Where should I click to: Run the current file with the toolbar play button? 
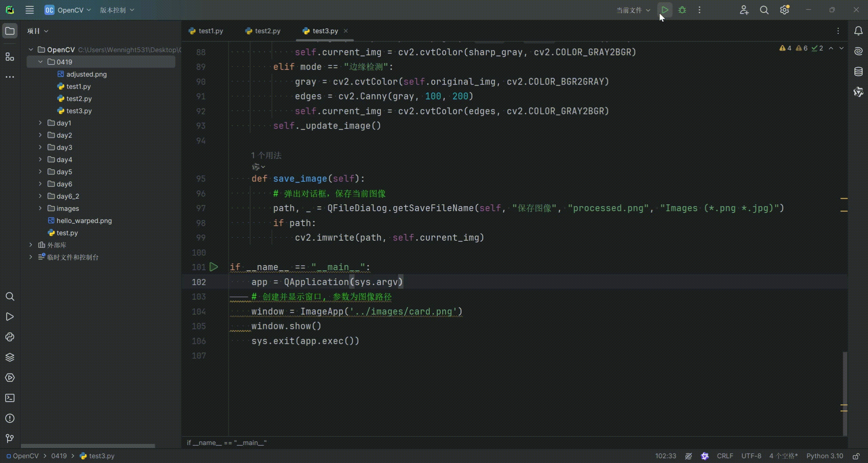pyautogui.click(x=665, y=10)
